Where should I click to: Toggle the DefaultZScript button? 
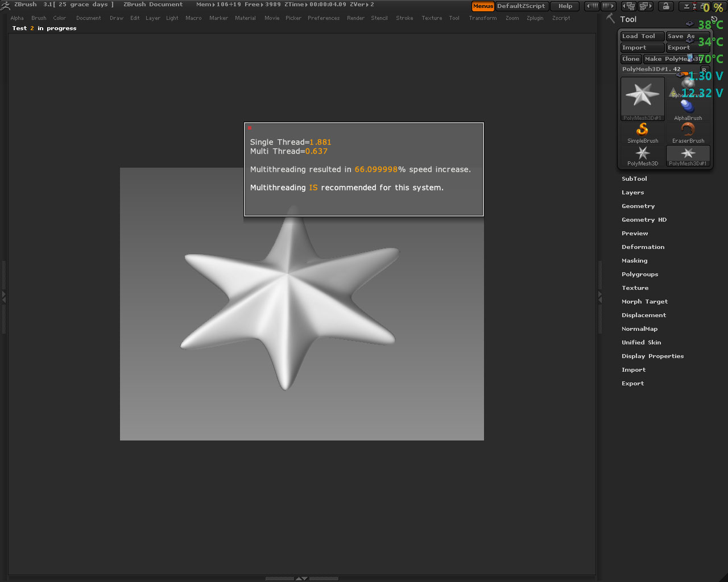pos(521,6)
